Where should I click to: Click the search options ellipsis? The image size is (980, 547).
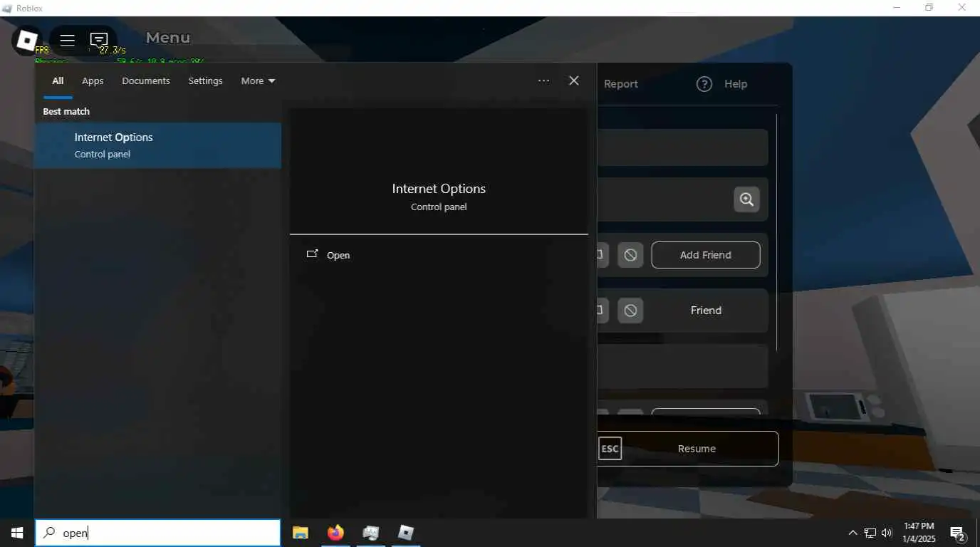click(543, 80)
